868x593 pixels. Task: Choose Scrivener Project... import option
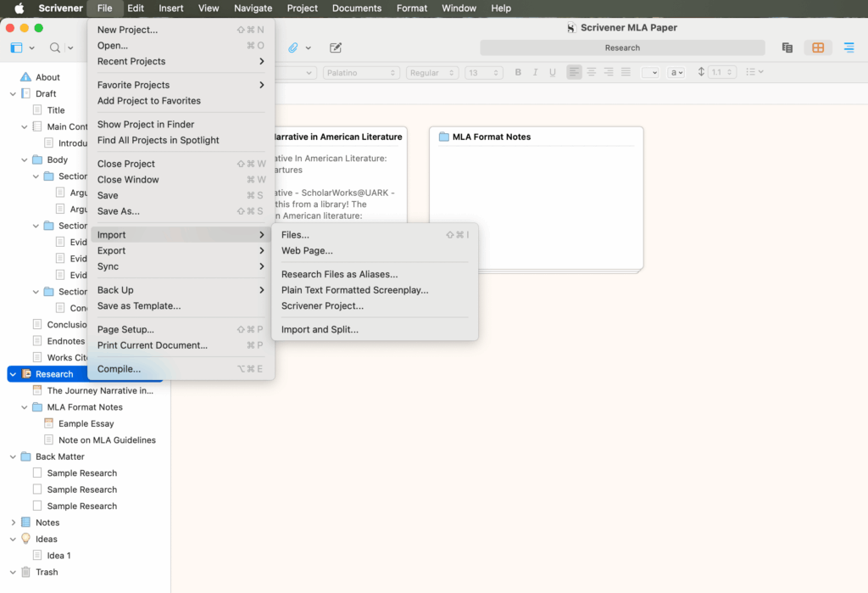pos(375,306)
